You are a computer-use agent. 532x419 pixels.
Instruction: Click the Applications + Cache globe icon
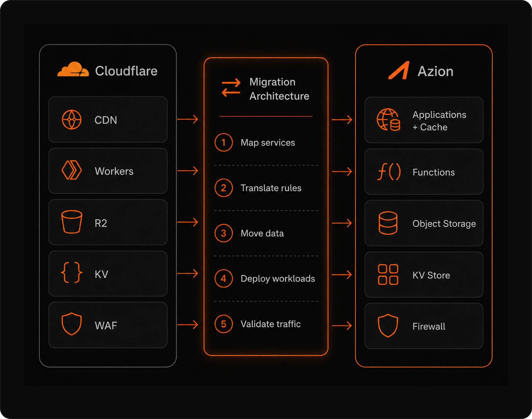pyautogui.click(x=388, y=120)
